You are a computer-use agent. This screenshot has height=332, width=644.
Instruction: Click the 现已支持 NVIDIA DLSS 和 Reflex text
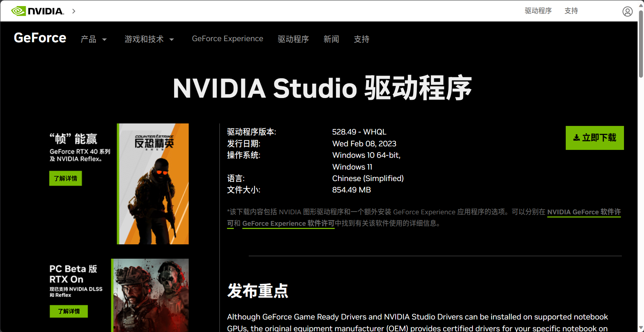(x=76, y=292)
